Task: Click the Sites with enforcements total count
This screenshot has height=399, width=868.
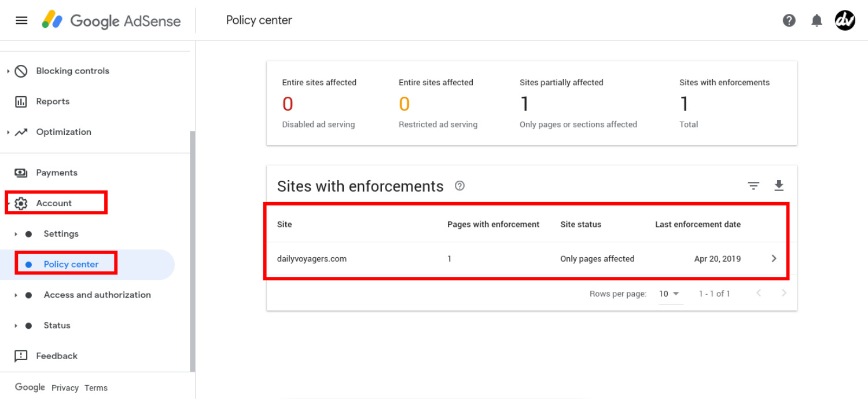Action: 684,104
